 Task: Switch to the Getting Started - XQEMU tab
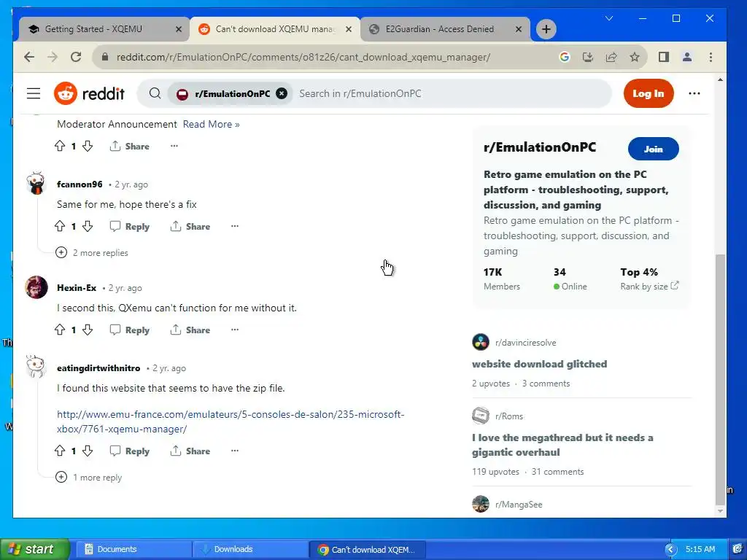point(102,29)
